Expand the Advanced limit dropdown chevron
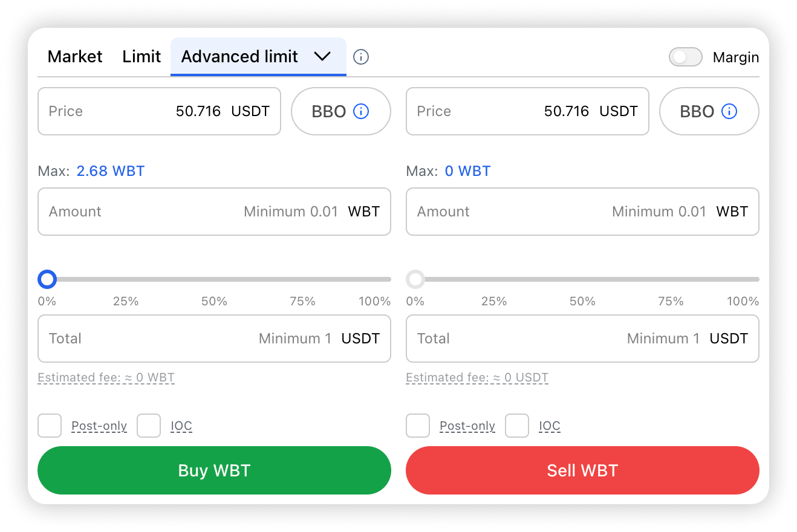The width and height of the screenshot is (797, 532). coord(322,56)
